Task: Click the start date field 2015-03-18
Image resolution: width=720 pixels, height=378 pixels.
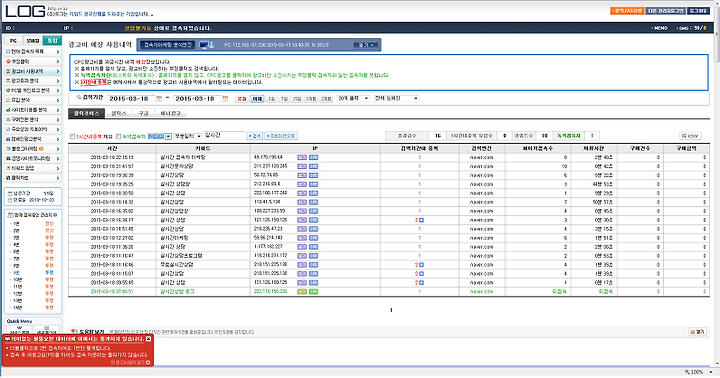Action: coord(131,99)
